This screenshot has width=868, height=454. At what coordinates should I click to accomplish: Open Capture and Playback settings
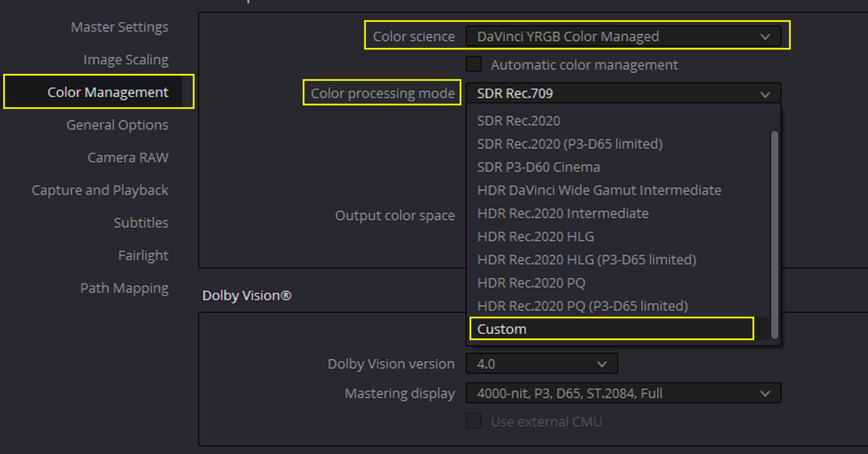(100, 190)
